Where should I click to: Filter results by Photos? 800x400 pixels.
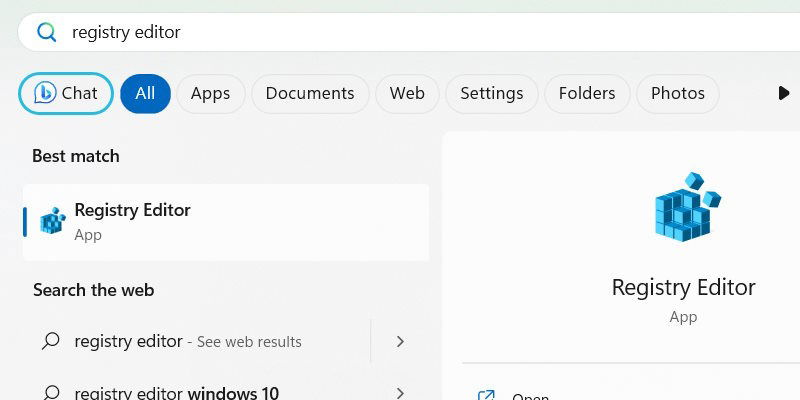pyautogui.click(x=677, y=93)
